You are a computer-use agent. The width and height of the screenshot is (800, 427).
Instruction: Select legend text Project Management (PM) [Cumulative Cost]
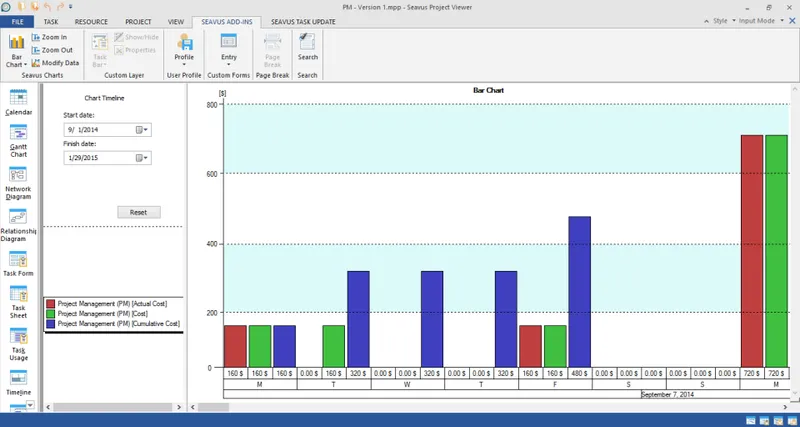tap(119, 324)
